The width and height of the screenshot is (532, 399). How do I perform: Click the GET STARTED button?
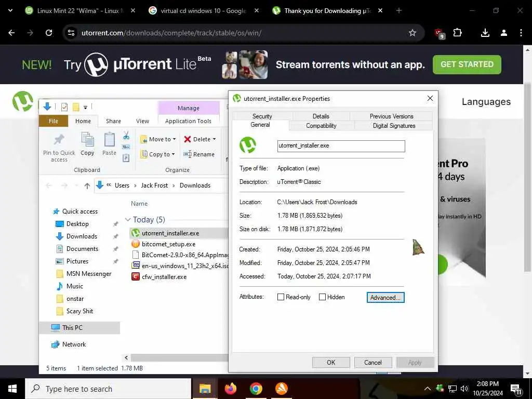(x=467, y=64)
